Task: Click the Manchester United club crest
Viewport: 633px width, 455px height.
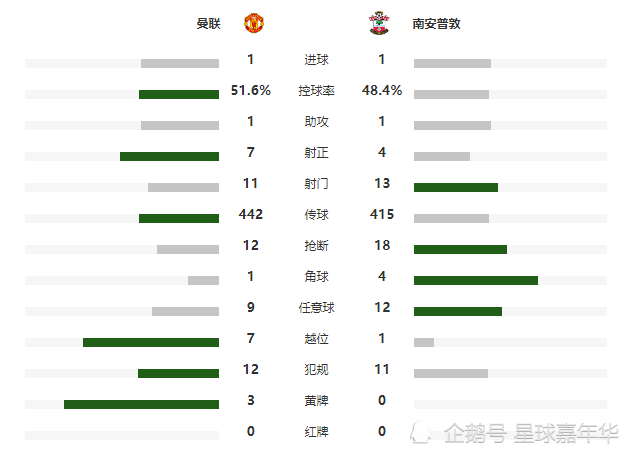Action: tap(254, 23)
